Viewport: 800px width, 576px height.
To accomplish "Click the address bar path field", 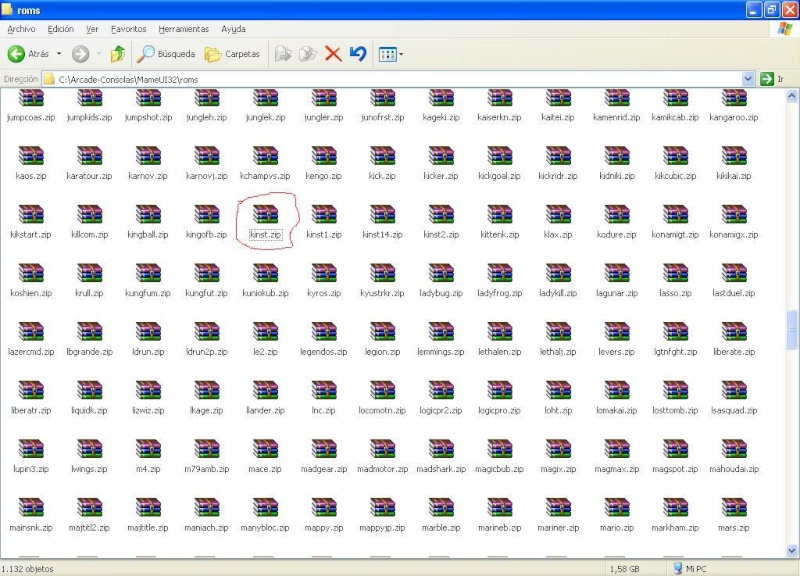I will (x=393, y=79).
